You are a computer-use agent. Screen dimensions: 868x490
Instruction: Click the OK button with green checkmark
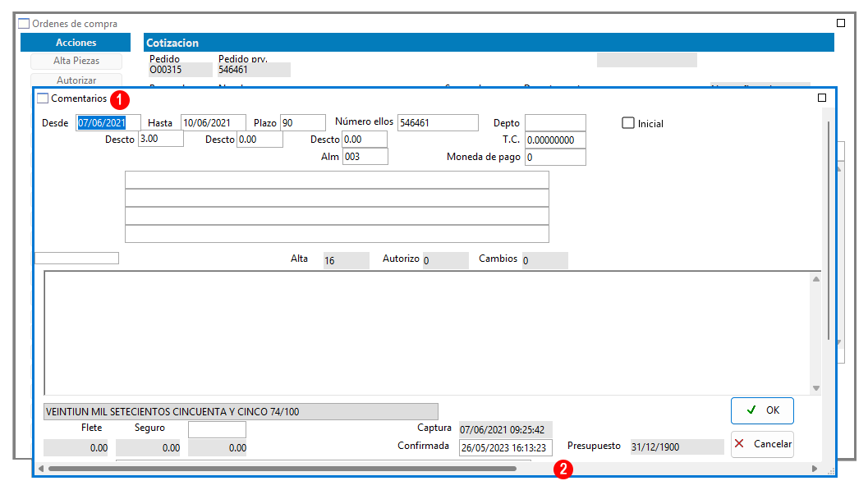(x=762, y=410)
